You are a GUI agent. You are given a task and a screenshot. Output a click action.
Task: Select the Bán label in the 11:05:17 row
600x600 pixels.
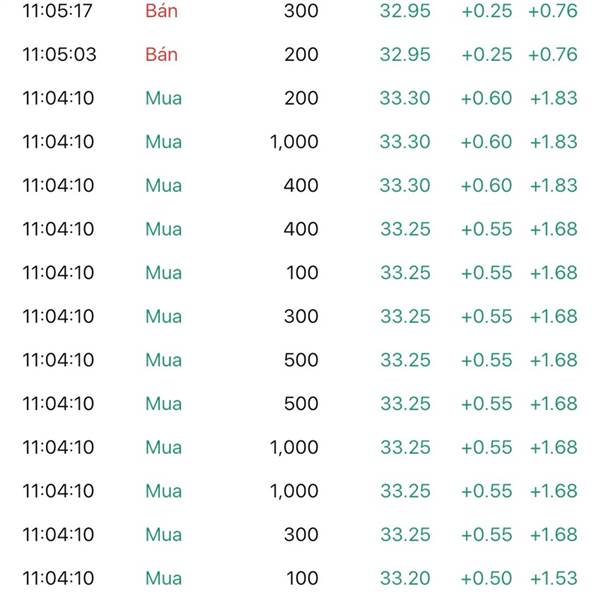pyautogui.click(x=161, y=11)
